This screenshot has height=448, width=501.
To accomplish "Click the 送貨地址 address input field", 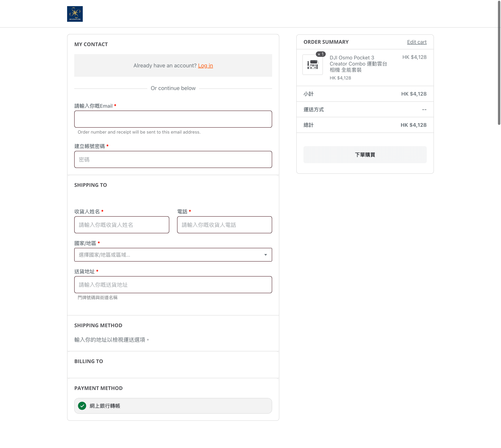I will click(173, 284).
